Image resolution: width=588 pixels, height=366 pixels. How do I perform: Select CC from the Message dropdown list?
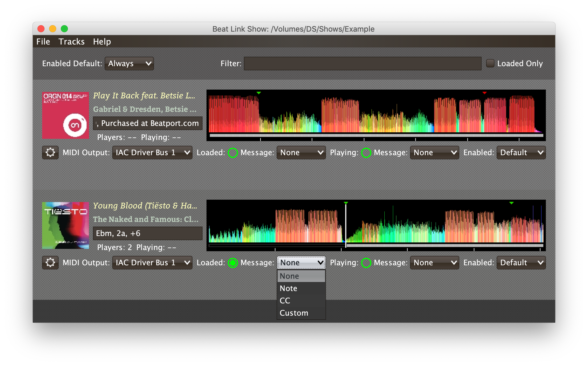[x=286, y=301]
